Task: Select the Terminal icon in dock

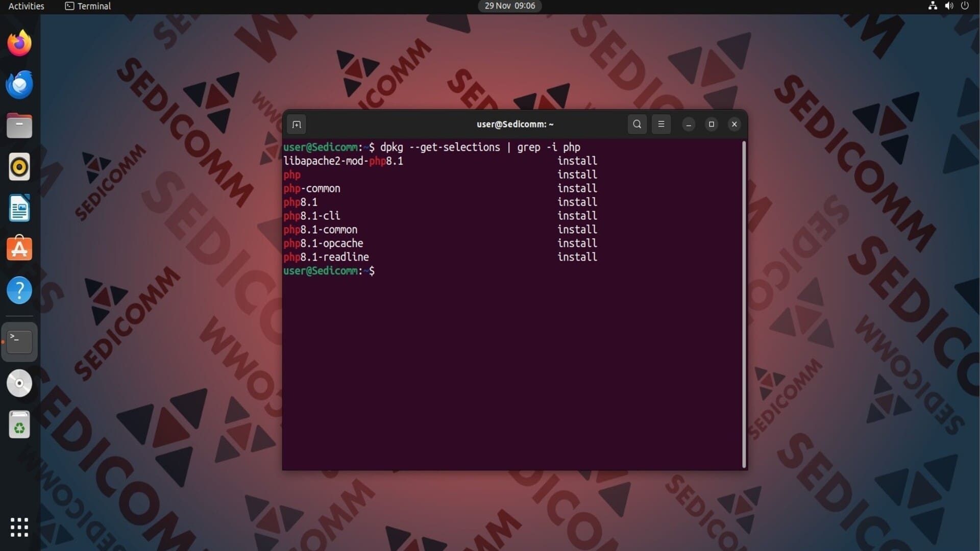Action: pos(19,342)
